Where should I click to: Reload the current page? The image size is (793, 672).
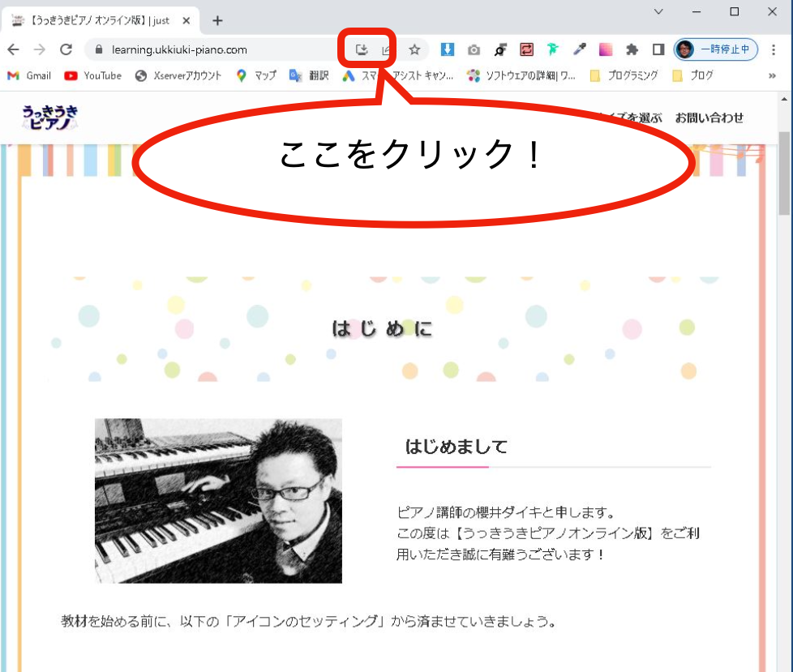(66, 49)
